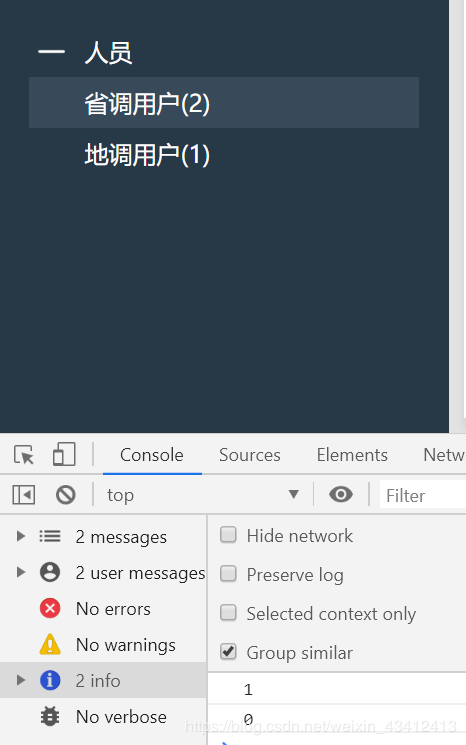Activate the inspect element picker icon
466x745 pixels.
point(24,455)
